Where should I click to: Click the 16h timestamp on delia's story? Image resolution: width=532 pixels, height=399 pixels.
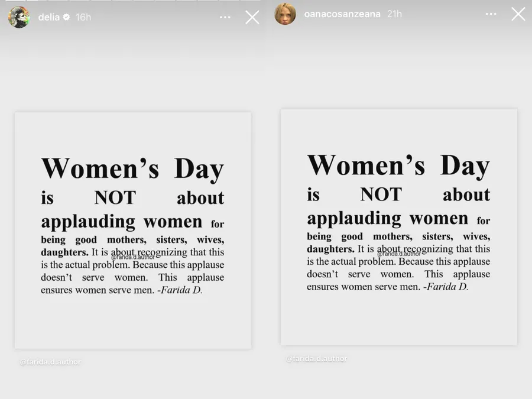(83, 17)
